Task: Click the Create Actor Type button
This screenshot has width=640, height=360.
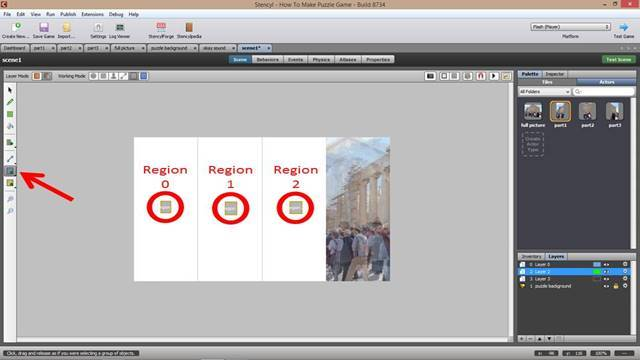Action: point(533,144)
